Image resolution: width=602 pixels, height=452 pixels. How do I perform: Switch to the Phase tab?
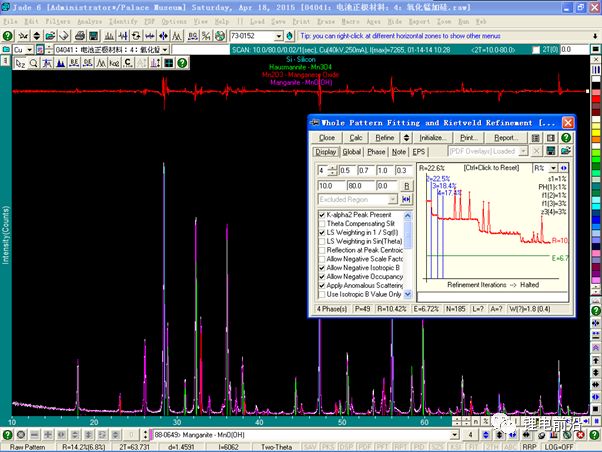[376, 152]
